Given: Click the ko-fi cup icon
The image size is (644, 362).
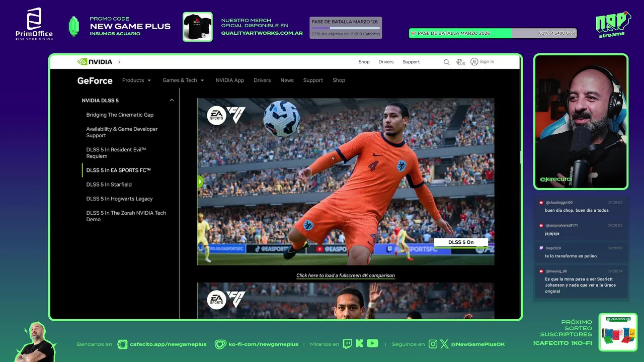Looking at the screenshot, I should [220, 344].
